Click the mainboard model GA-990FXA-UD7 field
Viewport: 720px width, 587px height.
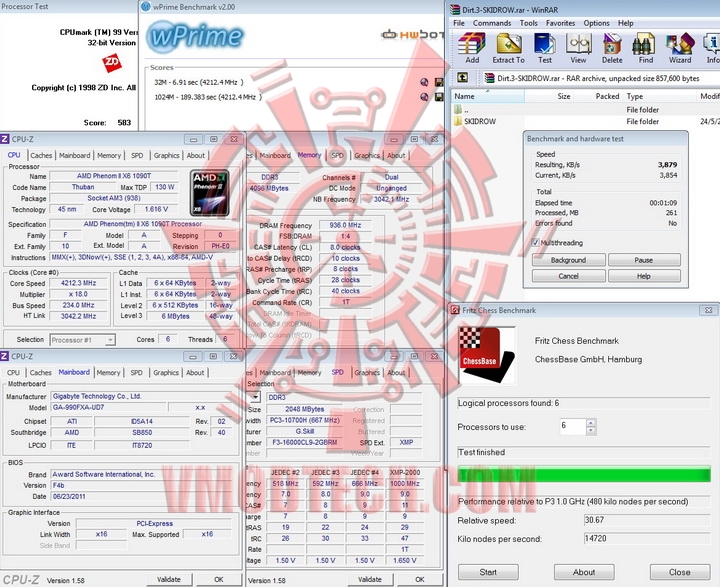coord(107,407)
